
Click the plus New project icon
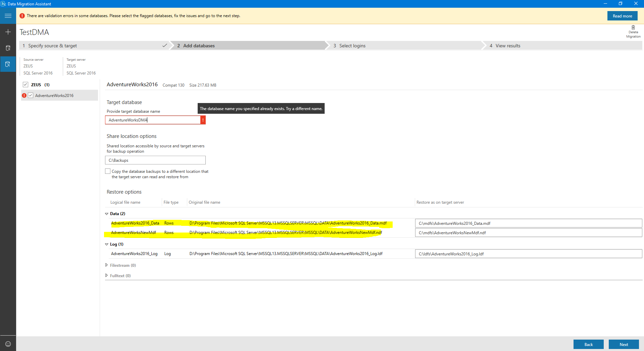click(x=8, y=32)
